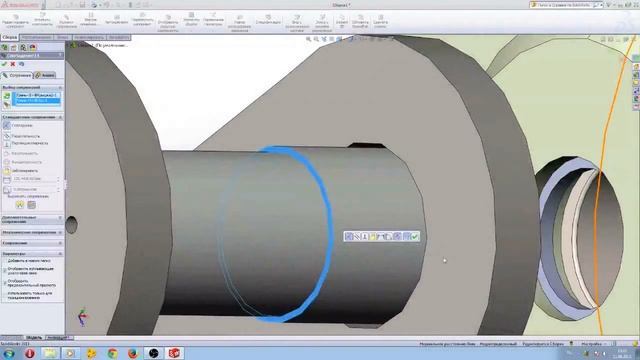Confirm the mate with the green checkmark
Image resolution: width=640 pixels, height=360 pixels.
(4, 64)
